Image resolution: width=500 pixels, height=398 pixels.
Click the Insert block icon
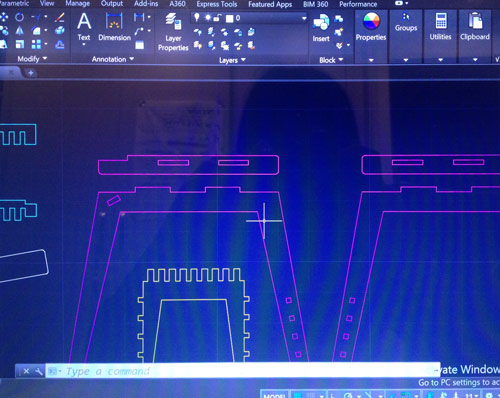click(321, 28)
